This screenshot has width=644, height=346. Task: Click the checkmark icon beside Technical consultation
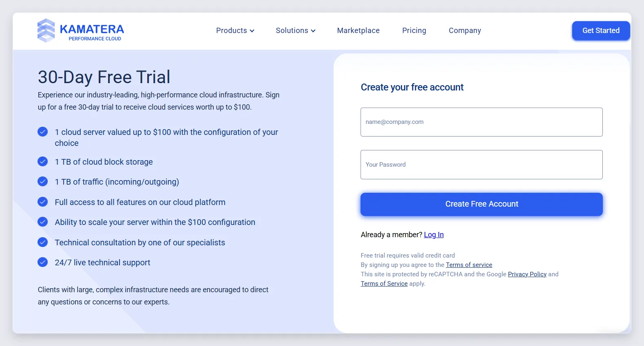click(x=43, y=242)
